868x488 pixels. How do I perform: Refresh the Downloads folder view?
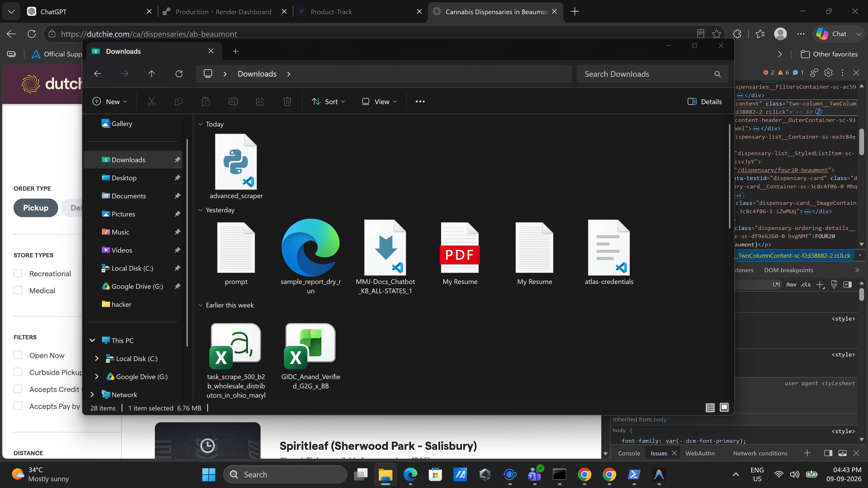(179, 74)
